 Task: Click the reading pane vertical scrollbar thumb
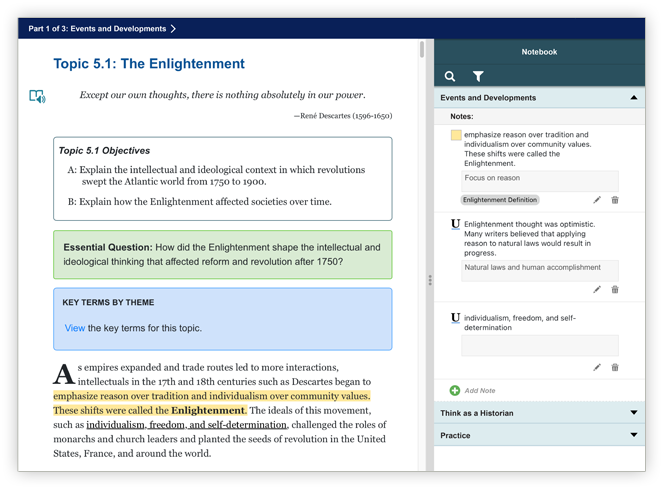(422, 49)
